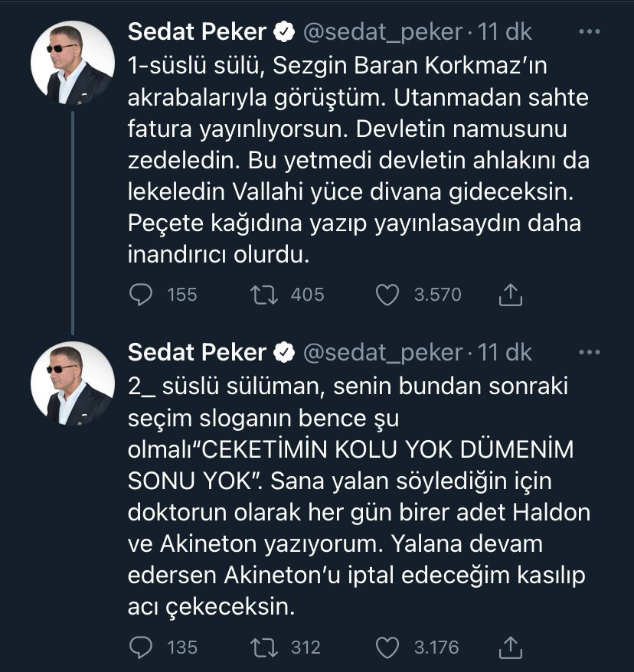Open the more options menu on the second tweet
Image resolution: width=634 pixels, height=672 pixels.
tap(589, 351)
